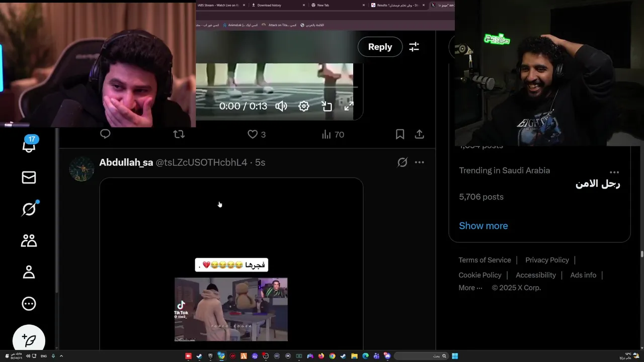Open Grok actions on Abdullah_sa's reply
Image resolution: width=644 pixels, height=362 pixels.
tap(402, 162)
